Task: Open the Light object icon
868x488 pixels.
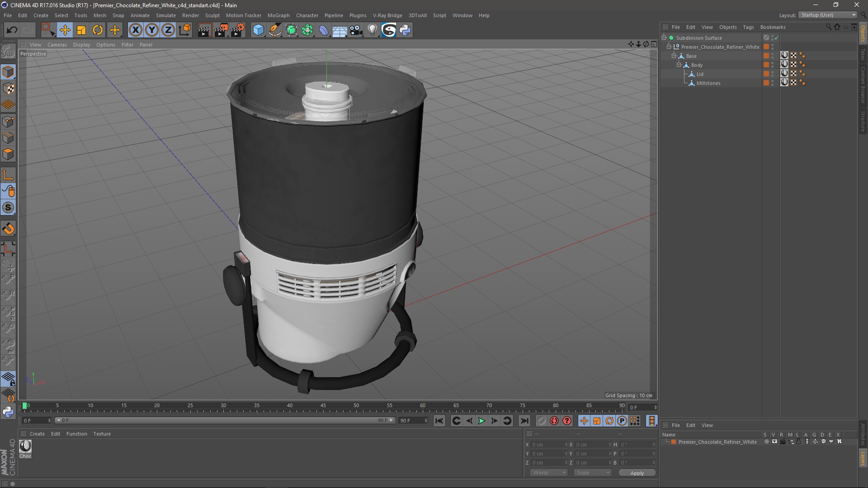Action: tap(372, 30)
